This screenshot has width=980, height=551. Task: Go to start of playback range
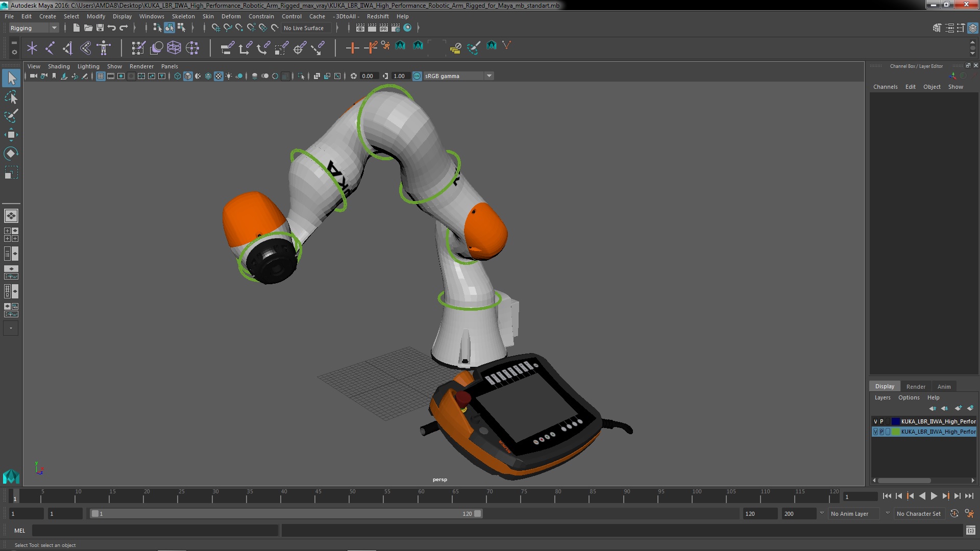pyautogui.click(x=887, y=496)
